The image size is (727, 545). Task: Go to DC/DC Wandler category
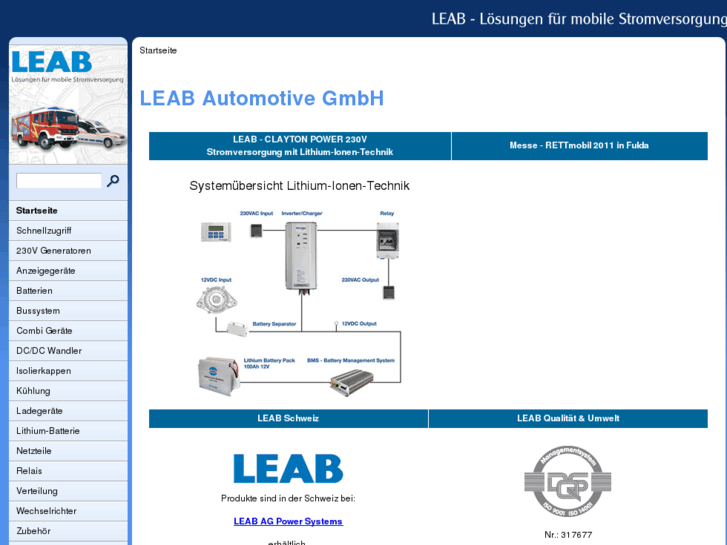click(x=68, y=351)
